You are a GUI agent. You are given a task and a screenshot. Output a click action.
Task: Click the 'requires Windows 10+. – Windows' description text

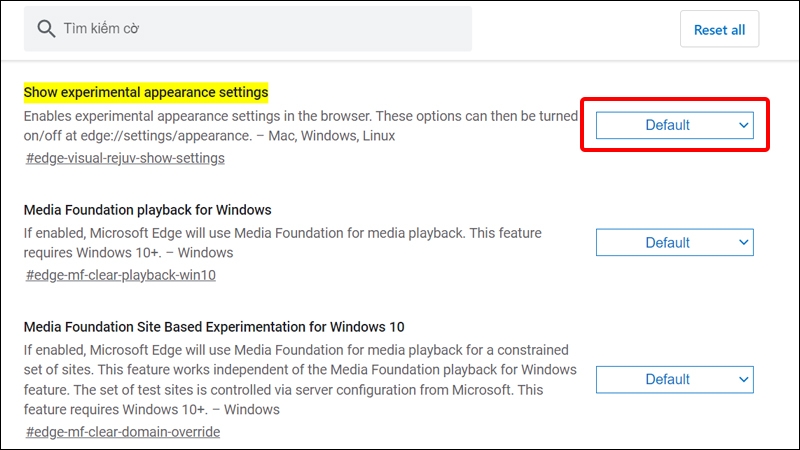pos(129,253)
